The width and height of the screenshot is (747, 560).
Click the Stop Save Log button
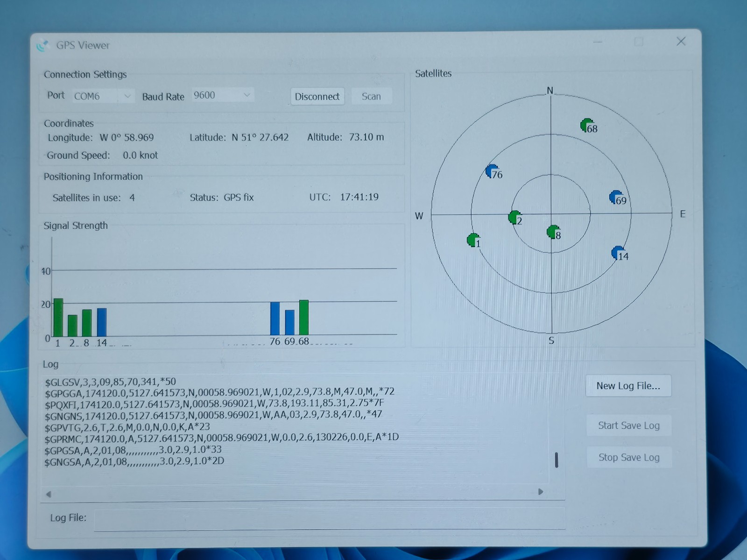[629, 458]
